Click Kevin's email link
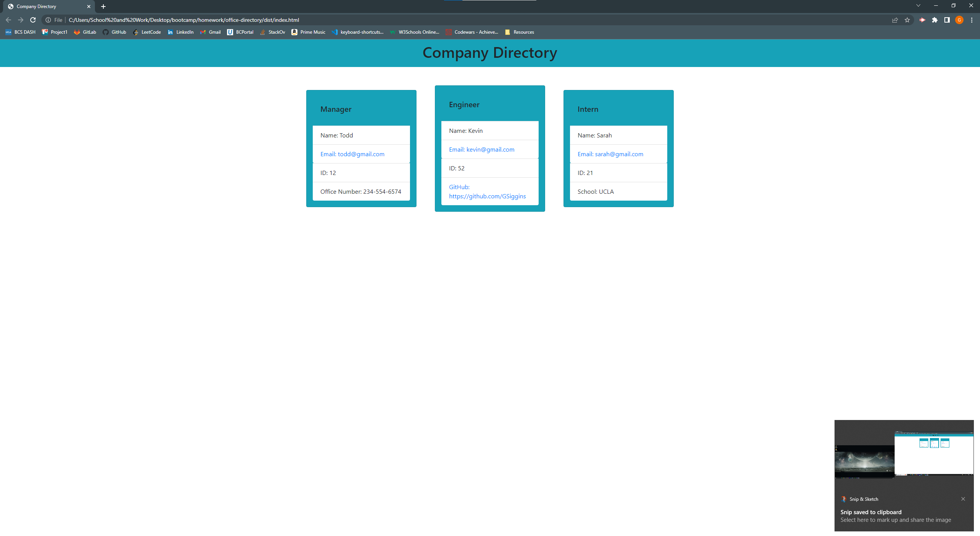 [x=482, y=149]
